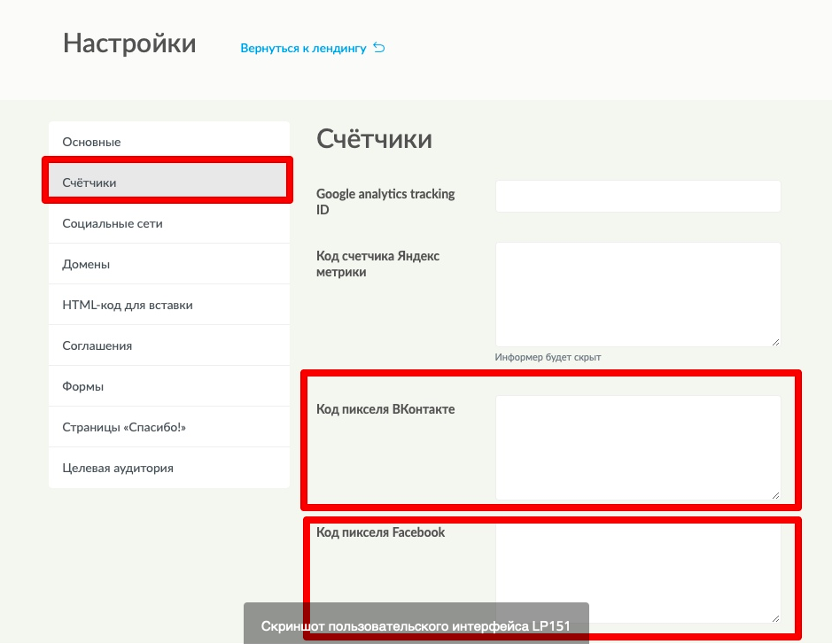Select the Основные settings section
Screen dimensions: 832x644
pyautogui.click(x=169, y=142)
